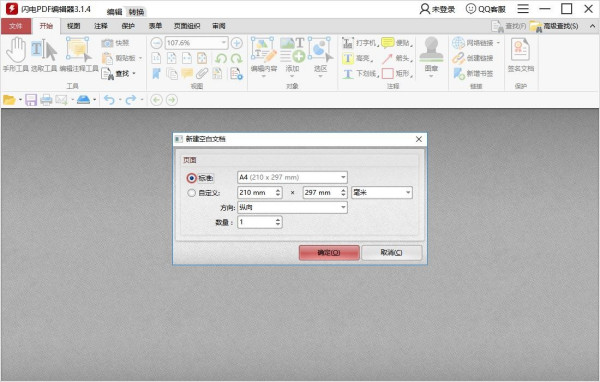Choose the Edit Annotation tool
Image resolution: width=600 pixels, height=382 pixels.
click(x=78, y=49)
